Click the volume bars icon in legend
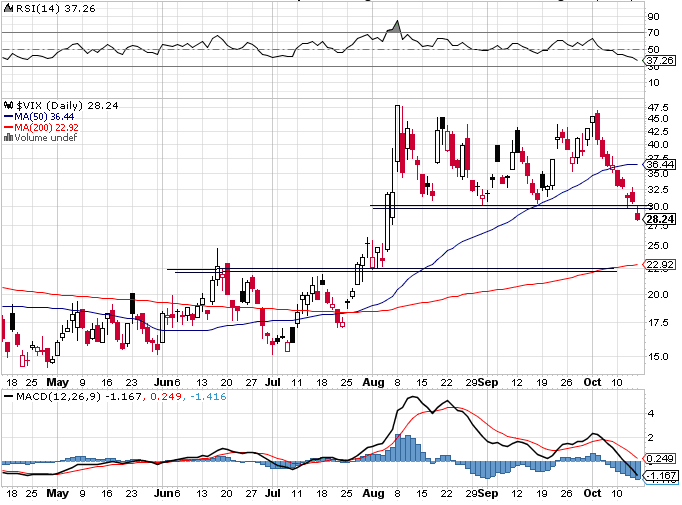 coord(8,137)
